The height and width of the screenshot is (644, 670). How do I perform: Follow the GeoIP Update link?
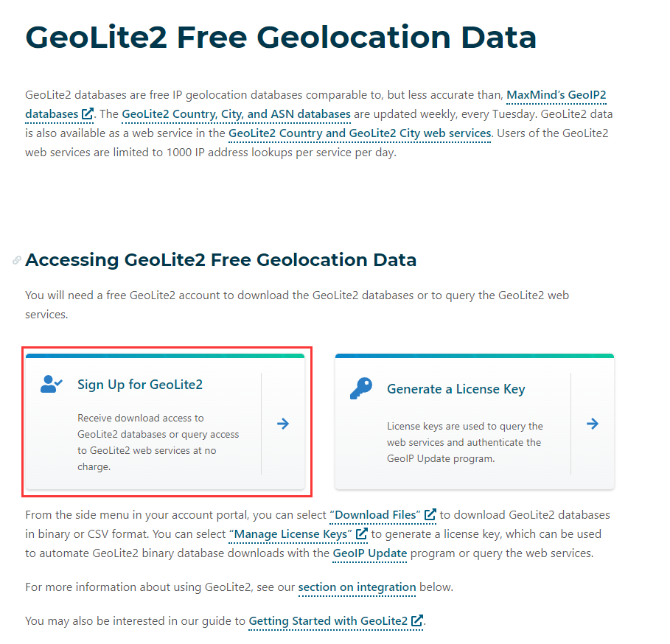369,553
